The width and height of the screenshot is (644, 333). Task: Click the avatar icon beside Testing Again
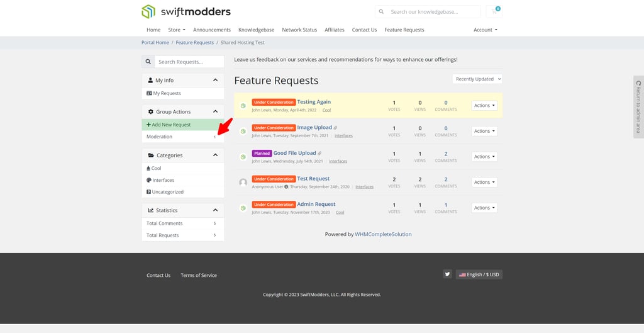(x=243, y=106)
